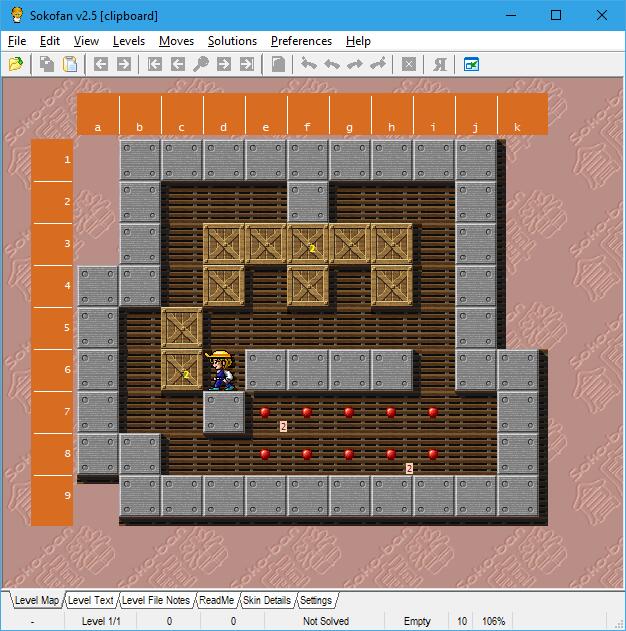Click the red goal dot at e7
626x631 pixels.
pos(265,412)
